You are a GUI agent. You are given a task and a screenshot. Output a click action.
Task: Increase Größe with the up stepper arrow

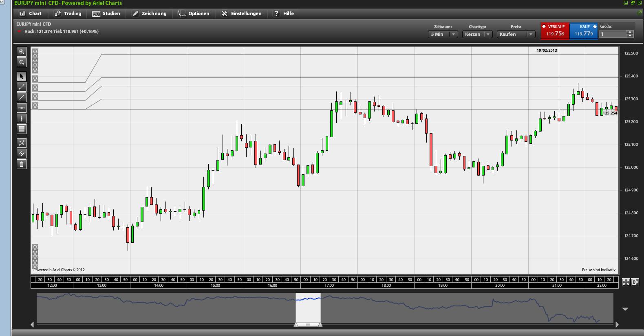pyautogui.click(x=630, y=32)
